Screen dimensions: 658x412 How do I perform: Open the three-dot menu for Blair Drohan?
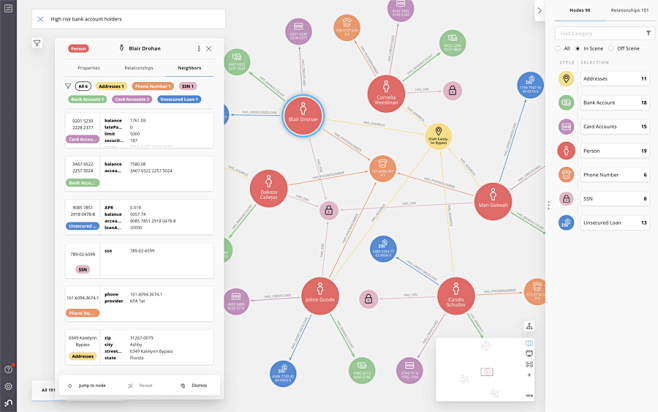click(x=198, y=49)
